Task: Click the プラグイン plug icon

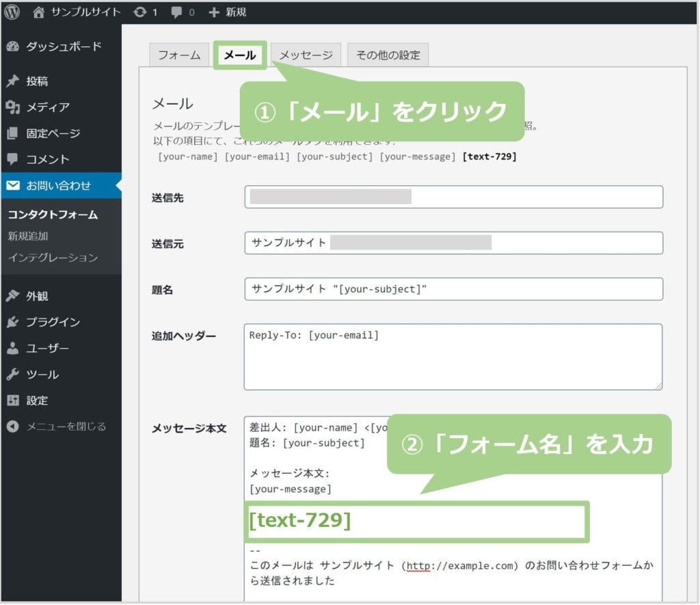Action: tap(13, 322)
